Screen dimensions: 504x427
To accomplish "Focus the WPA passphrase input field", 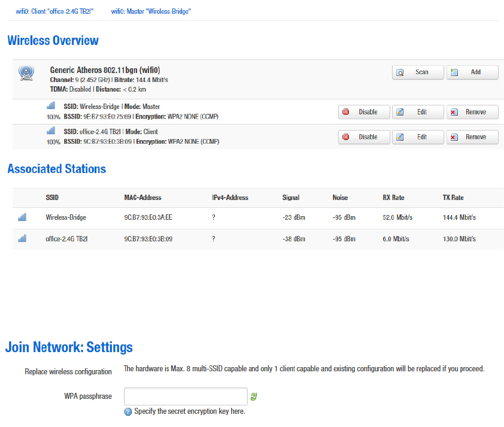I will coord(186,396).
